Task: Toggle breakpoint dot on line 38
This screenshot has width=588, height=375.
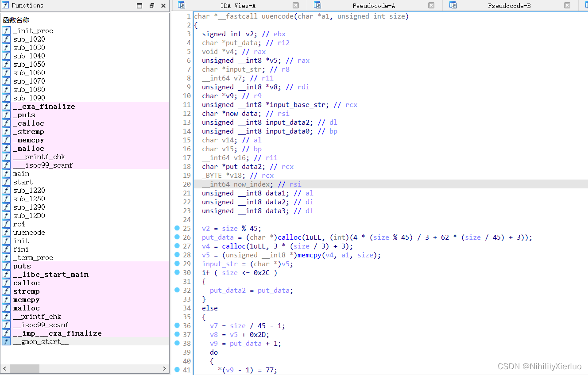Action: (x=177, y=343)
